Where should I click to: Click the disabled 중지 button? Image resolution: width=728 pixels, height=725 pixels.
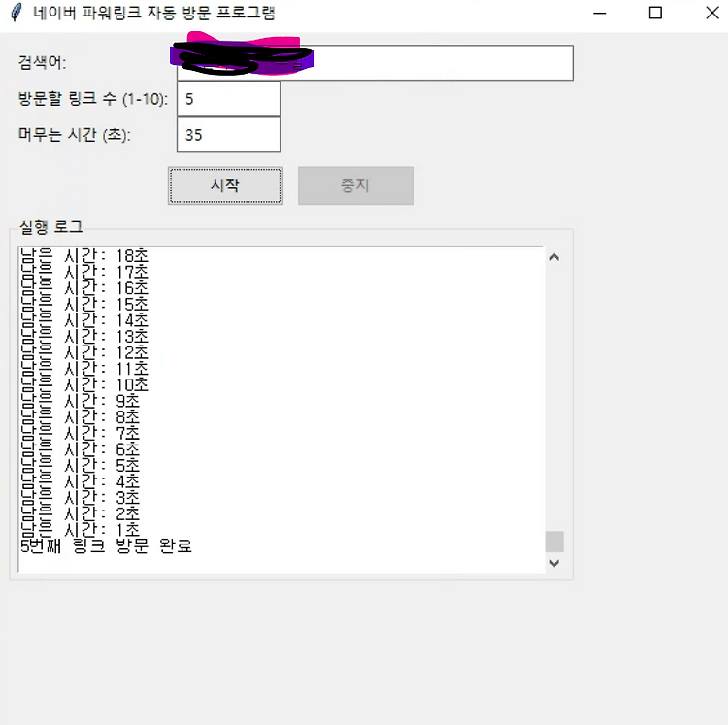click(355, 185)
